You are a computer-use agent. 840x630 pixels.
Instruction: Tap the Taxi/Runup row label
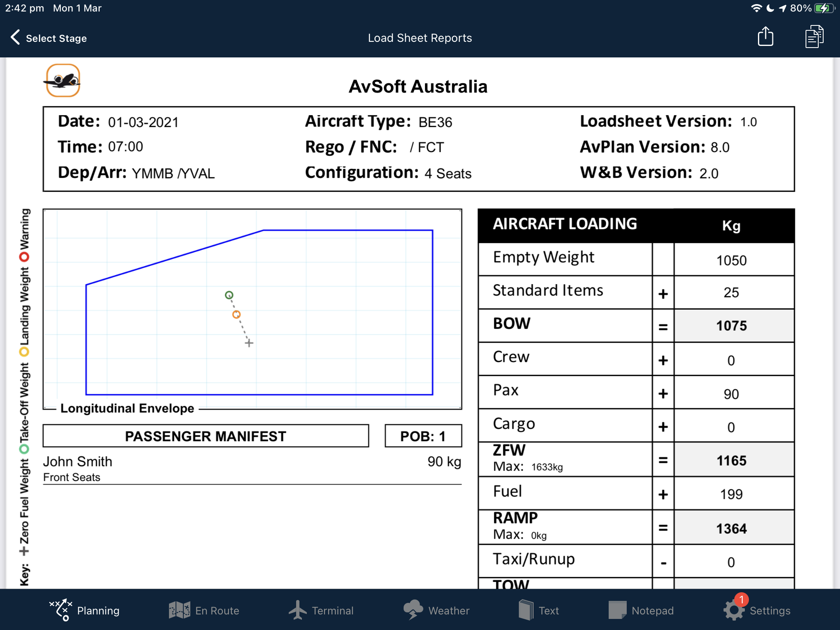[534, 559]
